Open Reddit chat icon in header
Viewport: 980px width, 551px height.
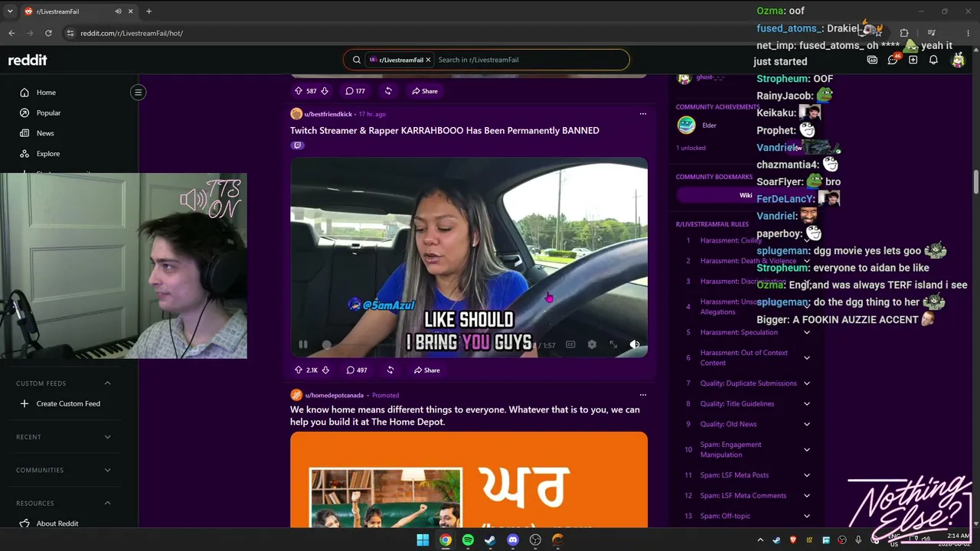coord(892,60)
